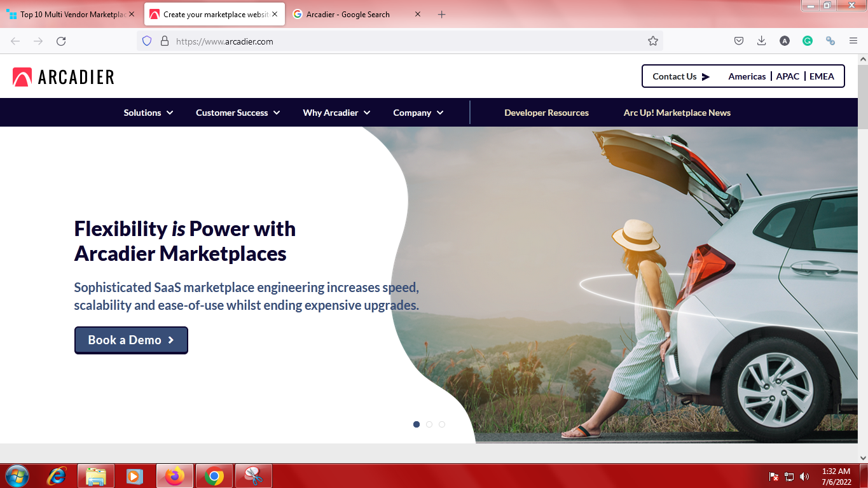Reload the current page
Viewport: 868px width, 488px height.
(x=61, y=41)
